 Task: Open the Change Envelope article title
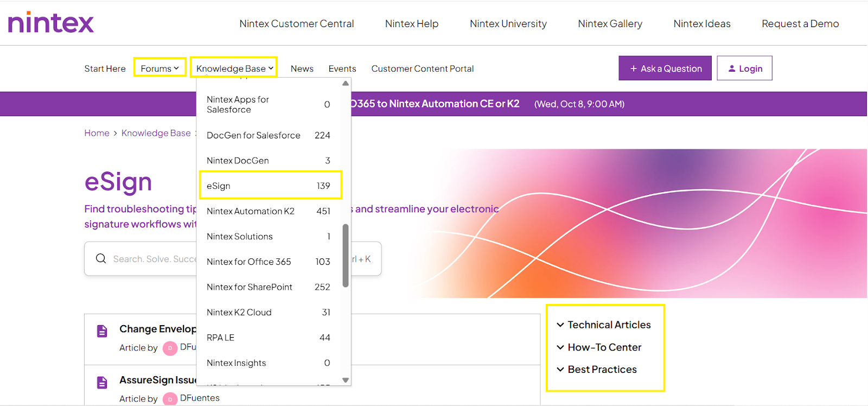coord(158,329)
